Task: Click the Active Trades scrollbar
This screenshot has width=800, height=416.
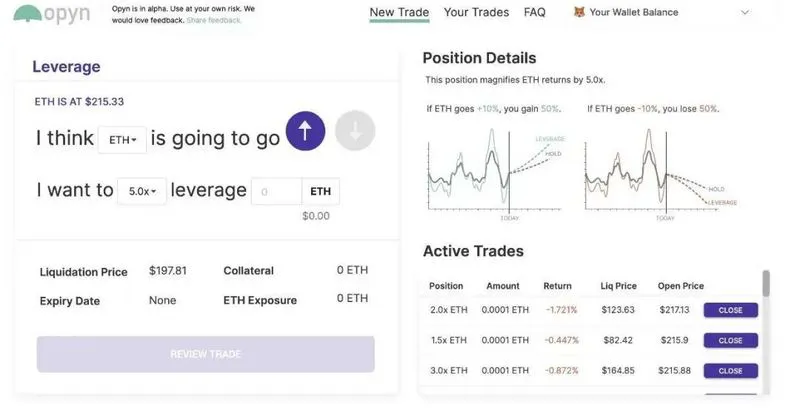Action: [766, 284]
